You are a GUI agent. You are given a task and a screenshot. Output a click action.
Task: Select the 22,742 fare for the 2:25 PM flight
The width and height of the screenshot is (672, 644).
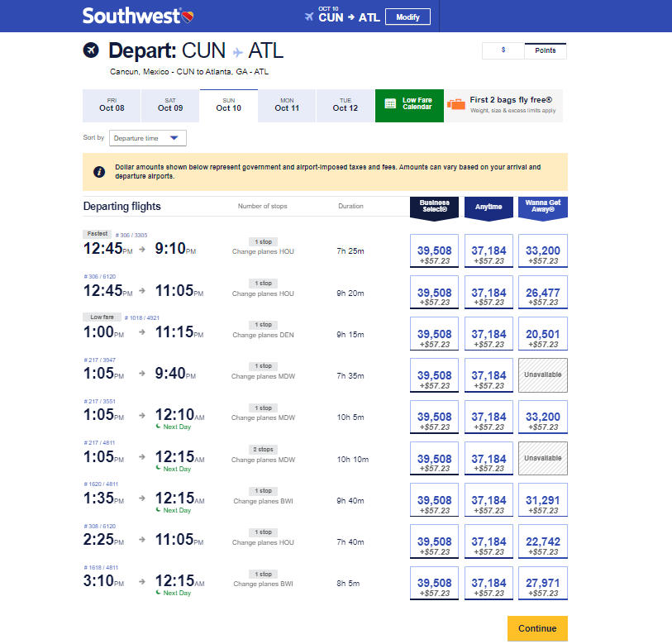click(542, 541)
